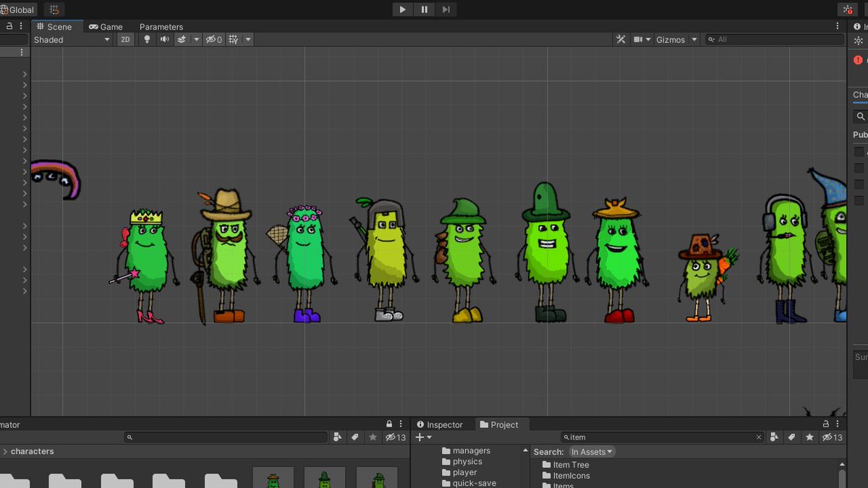Select the physics folder in project tree
This screenshot has width=868, height=488.
point(461,461)
